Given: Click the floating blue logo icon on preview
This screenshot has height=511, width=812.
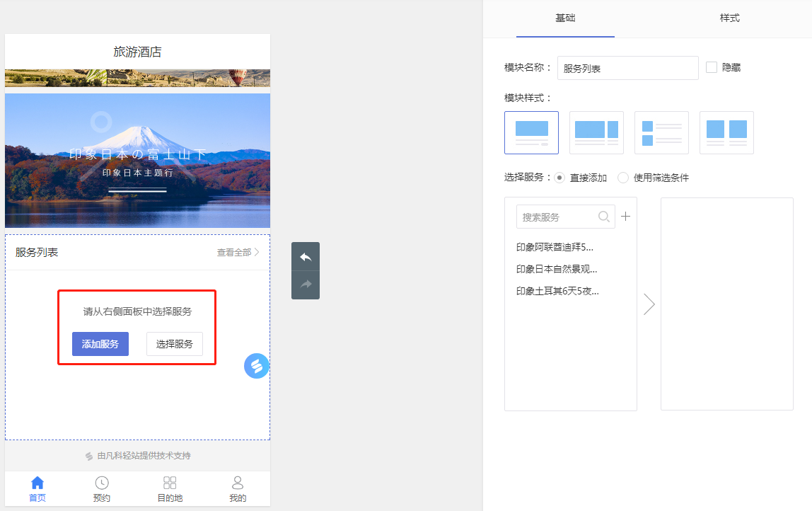Looking at the screenshot, I should (256, 365).
